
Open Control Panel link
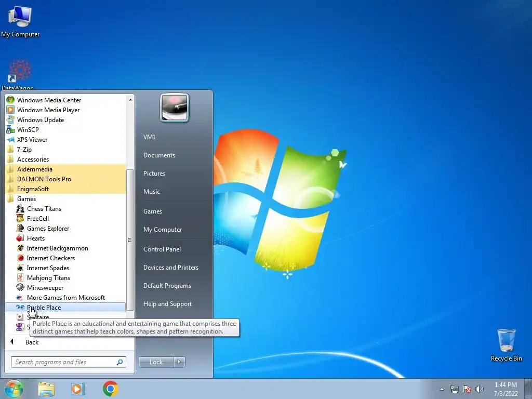point(162,249)
